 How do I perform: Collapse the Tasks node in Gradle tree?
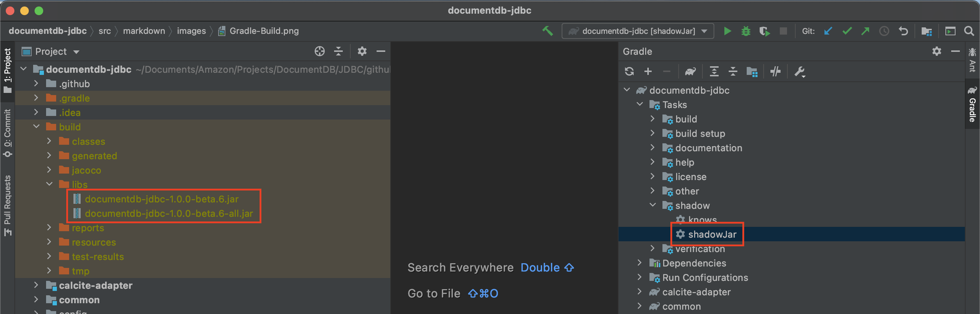[x=639, y=104]
